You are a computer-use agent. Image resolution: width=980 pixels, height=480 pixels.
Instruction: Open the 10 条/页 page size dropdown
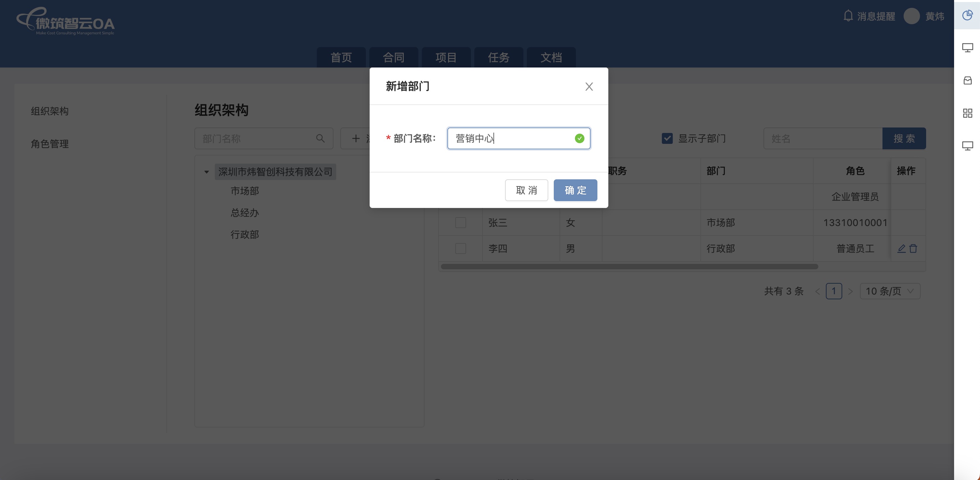tap(889, 291)
